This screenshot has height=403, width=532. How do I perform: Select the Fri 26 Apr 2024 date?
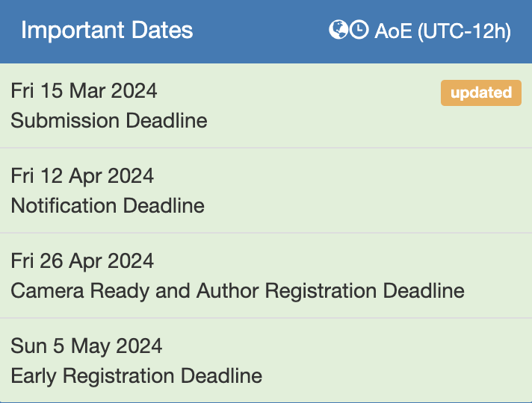pyautogui.click(x=82, y=261)
